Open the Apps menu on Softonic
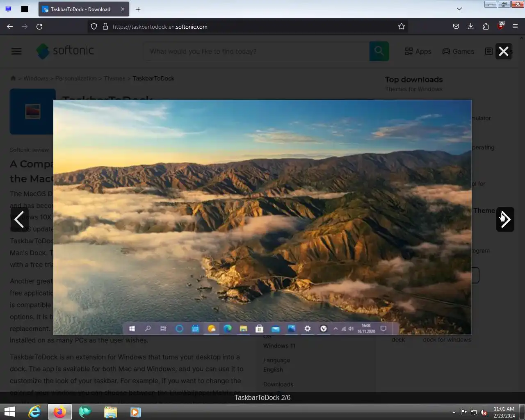The width and height of the screenshot is (525, 420). (418, 51)
